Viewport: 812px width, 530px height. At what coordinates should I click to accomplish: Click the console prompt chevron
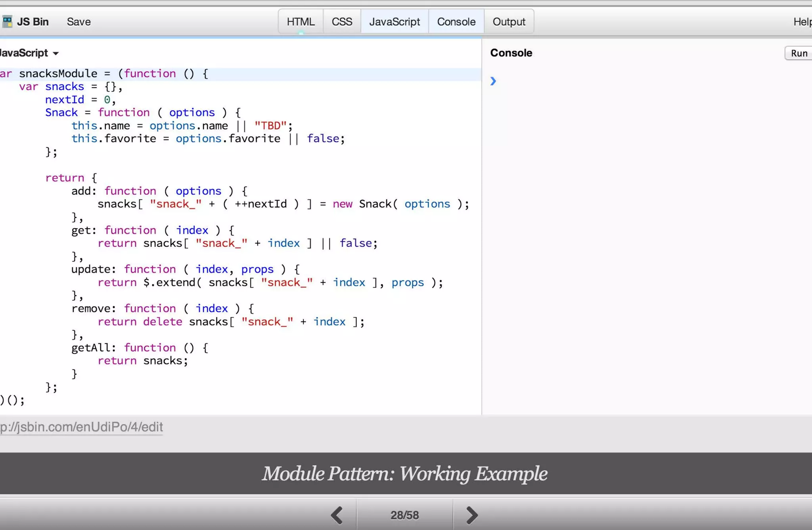493,81
